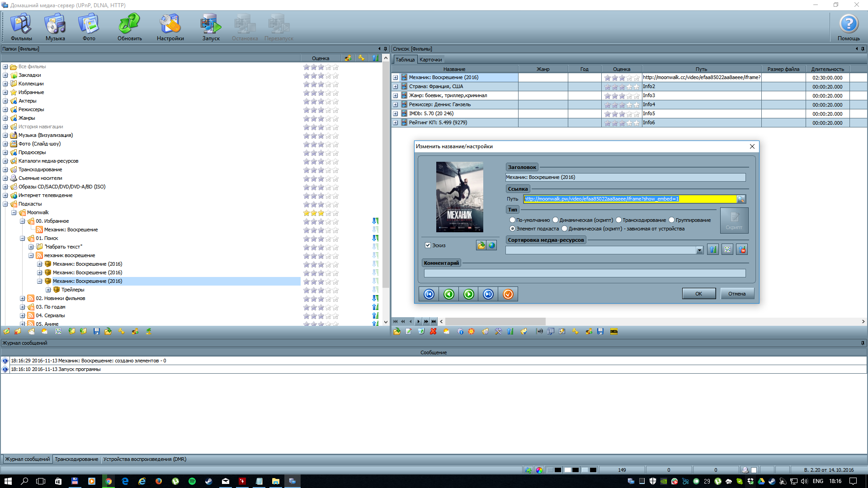Image resolution: width=868 pixels, height=488 pixels.
Task: Click the globe icon under the poster
Action: point(491,245)
